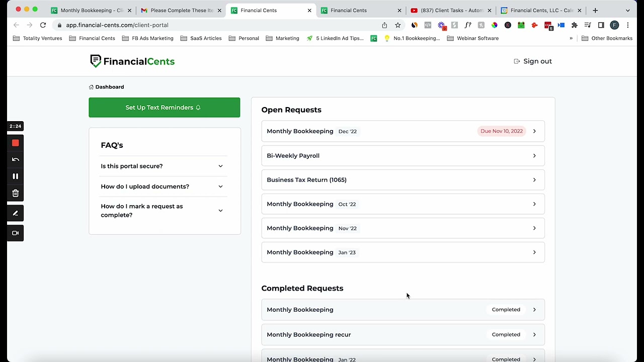The width and height of the screenshot is (644, 362).
Task: Open the Webinar Software bookmark folder
Action: click(x=472, y=38)
